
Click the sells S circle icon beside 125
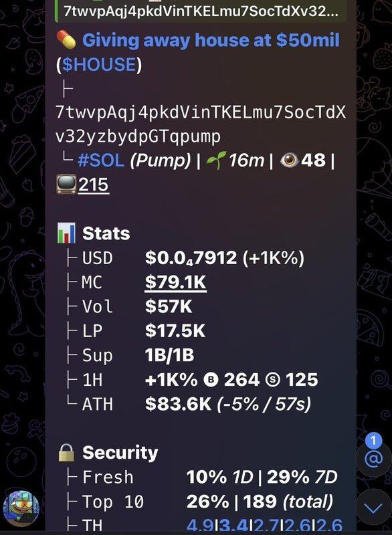pos(272,379)
